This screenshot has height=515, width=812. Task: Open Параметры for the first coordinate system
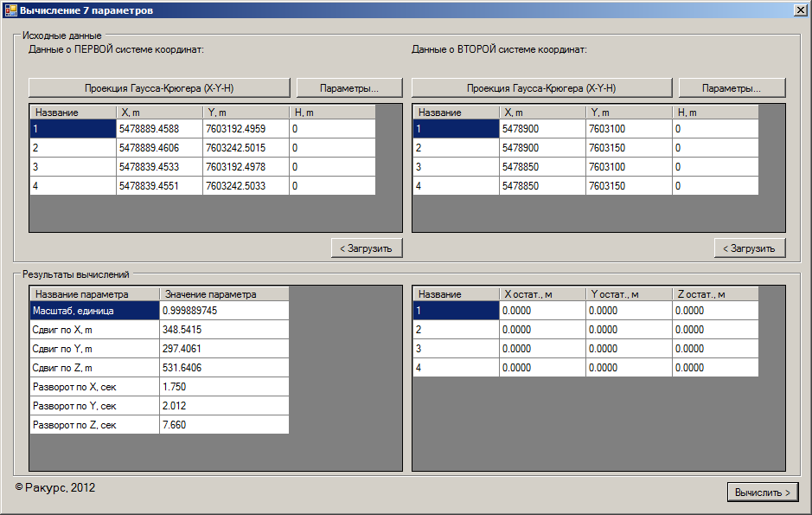coord(349,88)
